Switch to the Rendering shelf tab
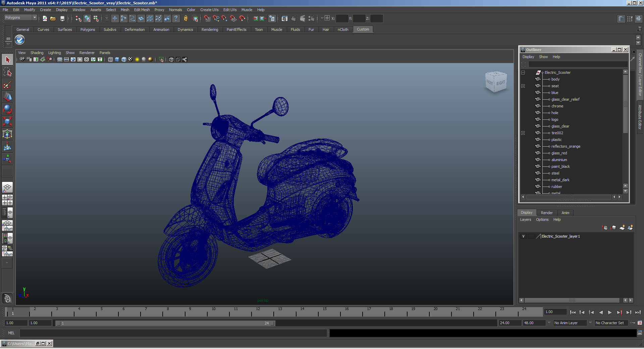The width and height of the screenshot is (644, 349). point(210,30)
